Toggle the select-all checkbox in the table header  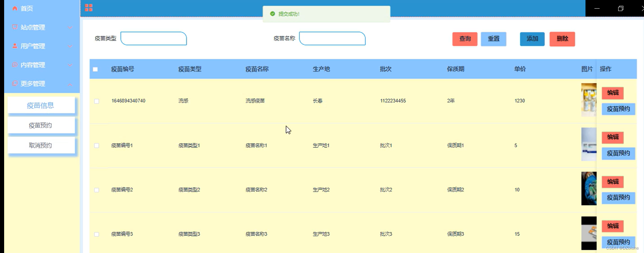95,69
